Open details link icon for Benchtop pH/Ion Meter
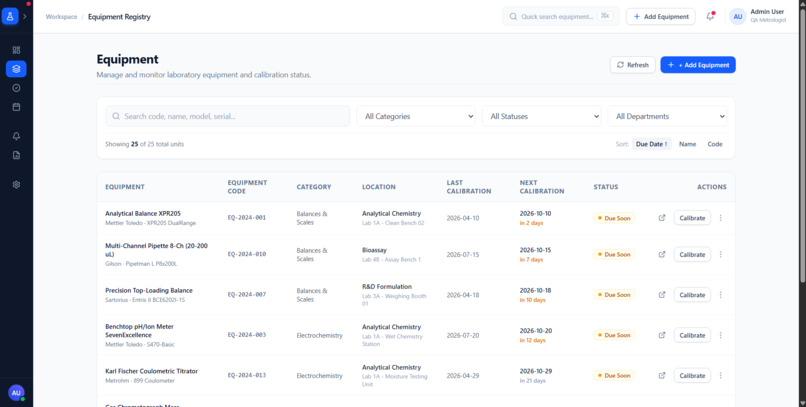This screenshot has width=806, height=407. [662, 335]
